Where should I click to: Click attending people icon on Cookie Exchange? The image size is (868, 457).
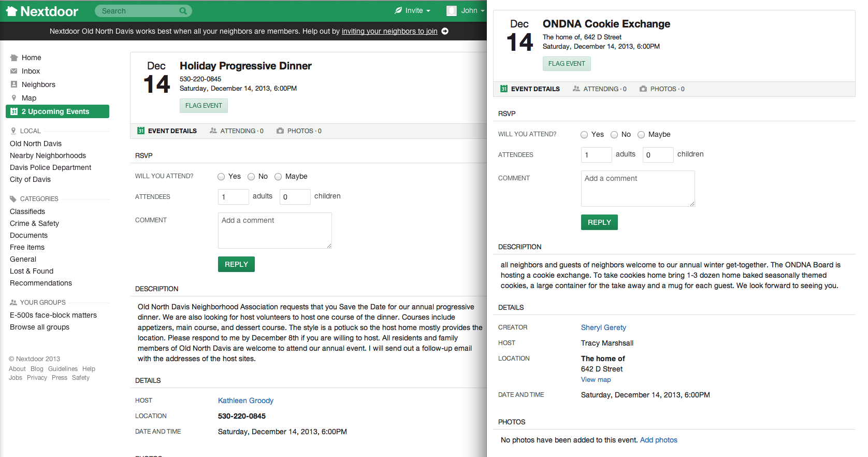point(576,89)
